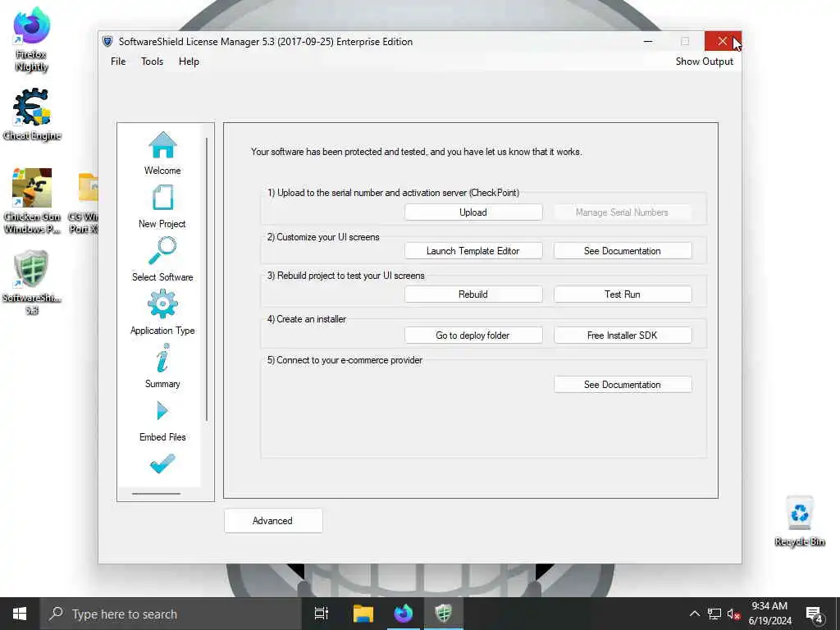Click the Advanced button

273,521
